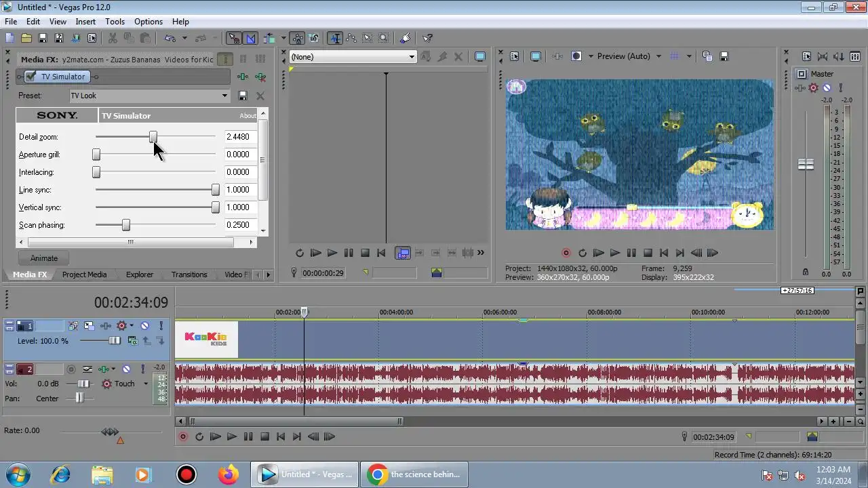Open the What's This help tool
Image resolution: width=868 pixels, height=488 pixels.
coord(428,39)
